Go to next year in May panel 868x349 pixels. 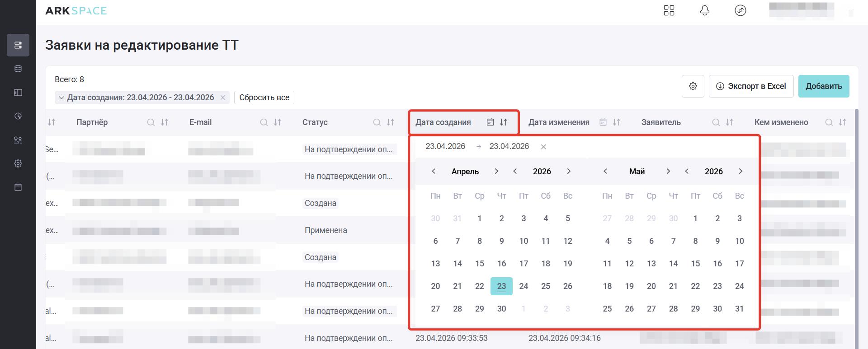click(x=740, y=171)
